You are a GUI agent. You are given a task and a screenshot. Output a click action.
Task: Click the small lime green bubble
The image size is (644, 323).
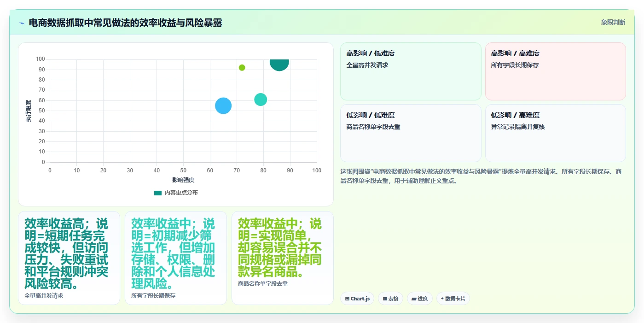[242, 68]
